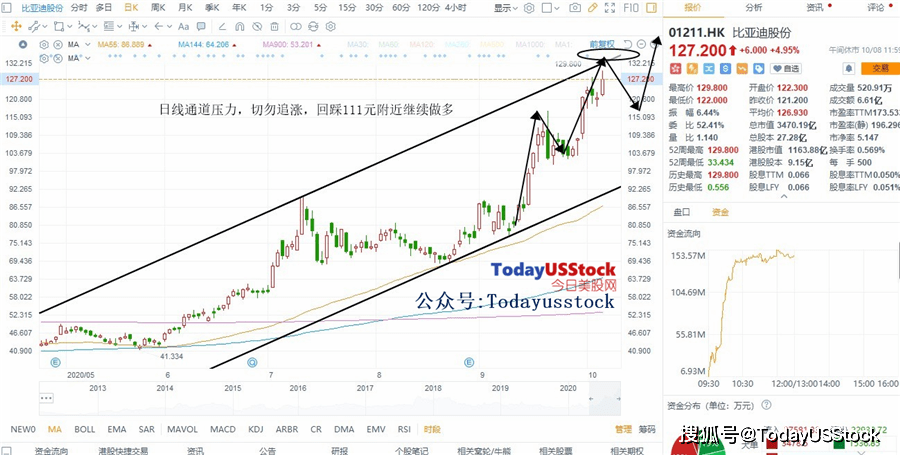
Task: Toggle the left panel icon at top-left
Action: click(x=6, y=8)
